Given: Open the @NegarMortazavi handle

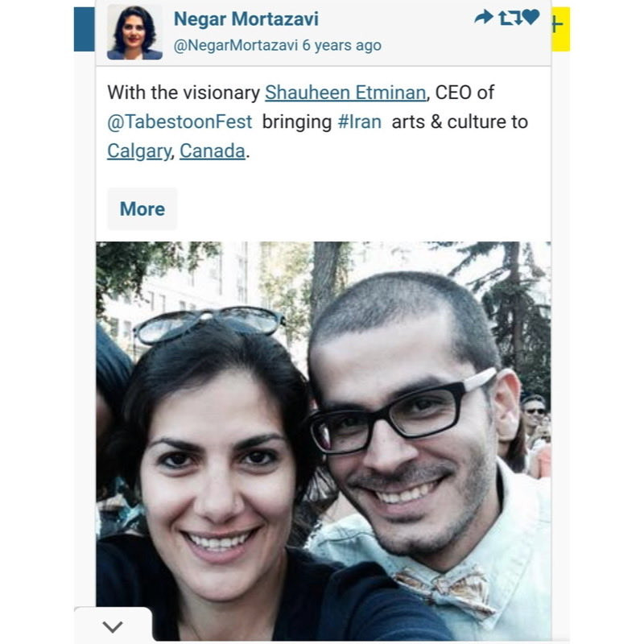Looking at the screenshot, I should point(235,45).
